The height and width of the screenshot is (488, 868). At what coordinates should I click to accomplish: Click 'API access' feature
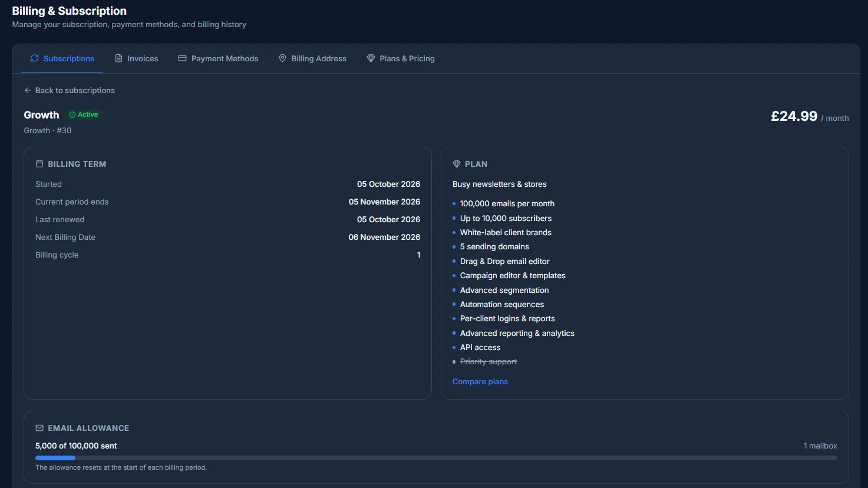coord(480,347)
